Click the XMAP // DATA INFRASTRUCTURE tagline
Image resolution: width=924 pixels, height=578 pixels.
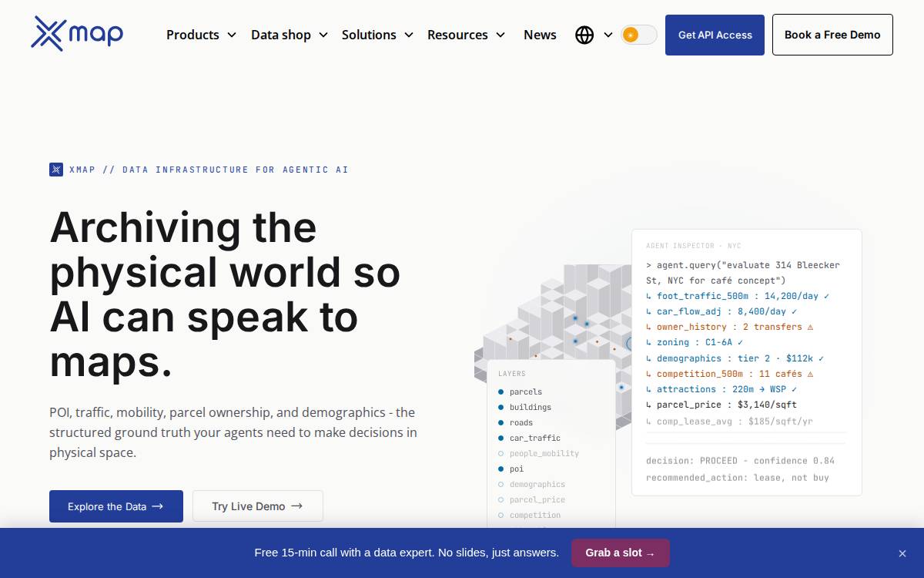click(x=209, y=170)
